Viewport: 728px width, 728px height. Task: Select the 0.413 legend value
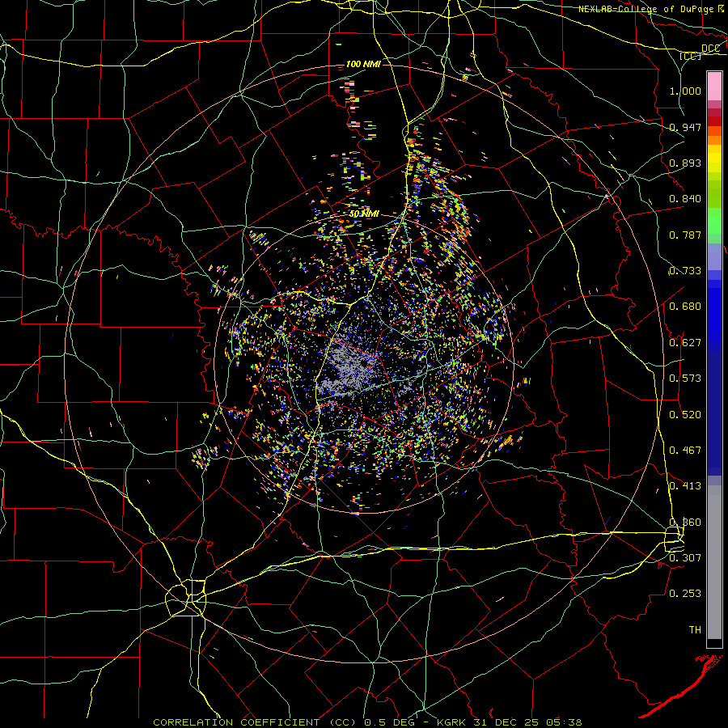point(685,485)
